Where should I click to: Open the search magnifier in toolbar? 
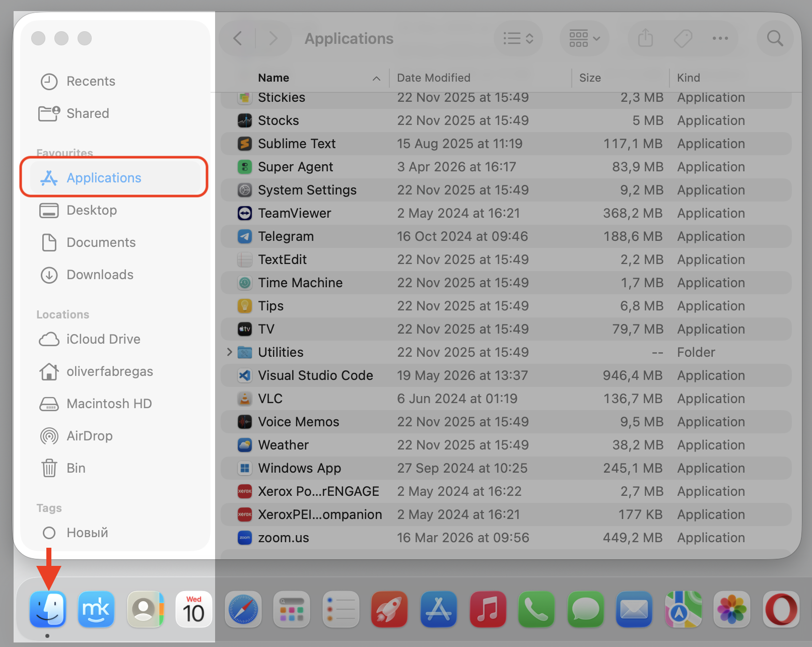(775, 38)
